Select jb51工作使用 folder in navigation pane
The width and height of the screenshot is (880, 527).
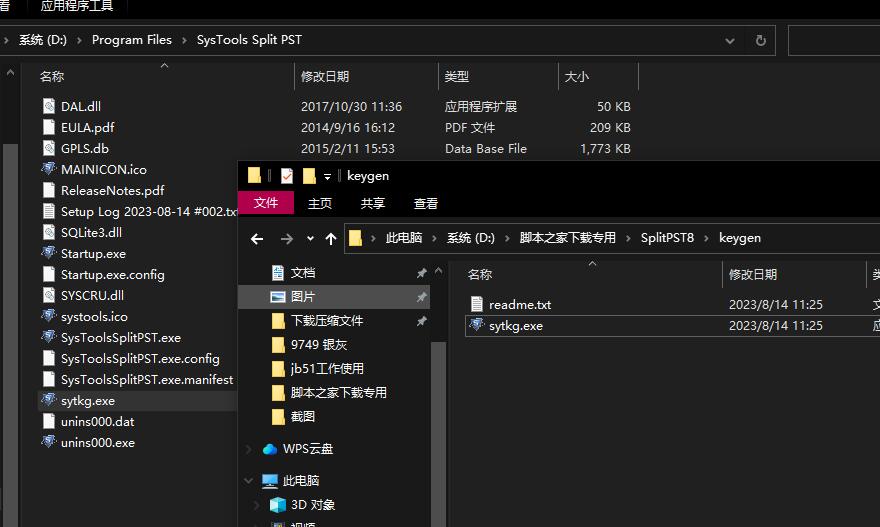[x=318, y=369]
